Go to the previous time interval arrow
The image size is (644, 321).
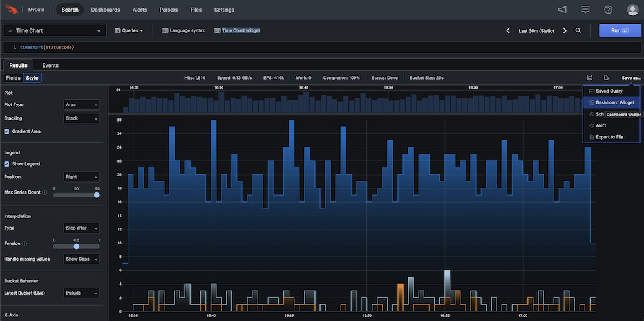point(507,30)
